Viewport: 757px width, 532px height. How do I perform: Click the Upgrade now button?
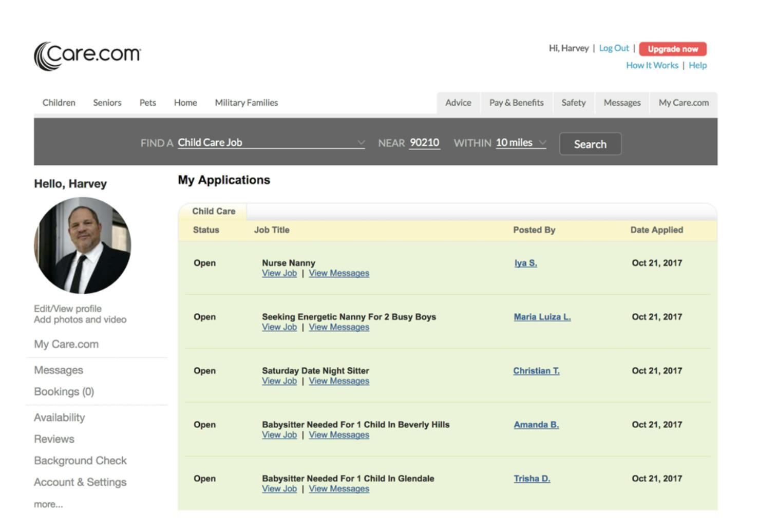[672, 49]
